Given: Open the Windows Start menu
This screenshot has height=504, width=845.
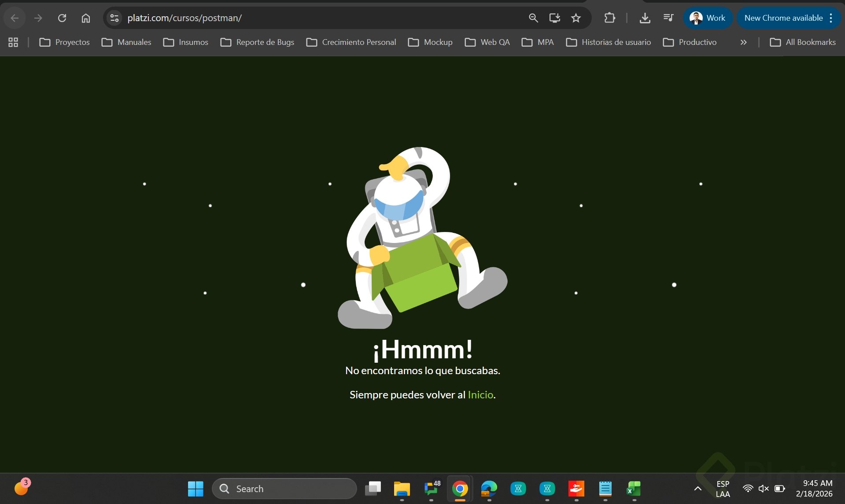Looking at the screenshot, I should [196, 489].
